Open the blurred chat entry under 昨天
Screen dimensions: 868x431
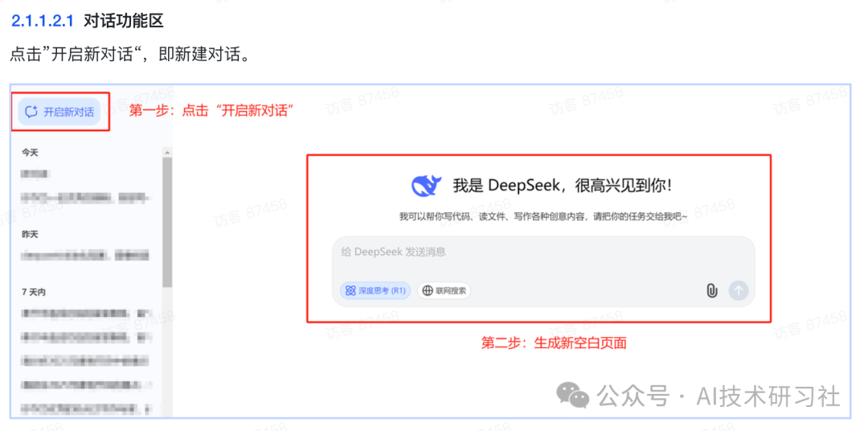85,256
